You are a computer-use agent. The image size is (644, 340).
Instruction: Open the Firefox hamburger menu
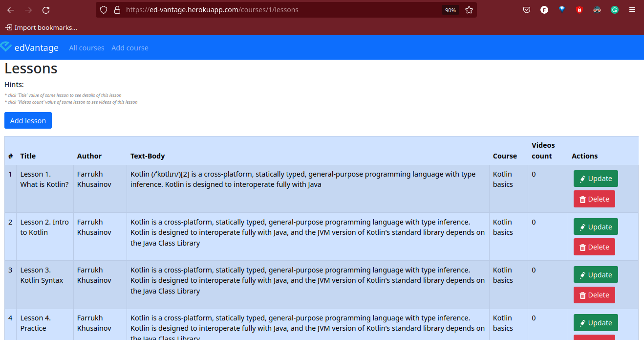[632, 10]
